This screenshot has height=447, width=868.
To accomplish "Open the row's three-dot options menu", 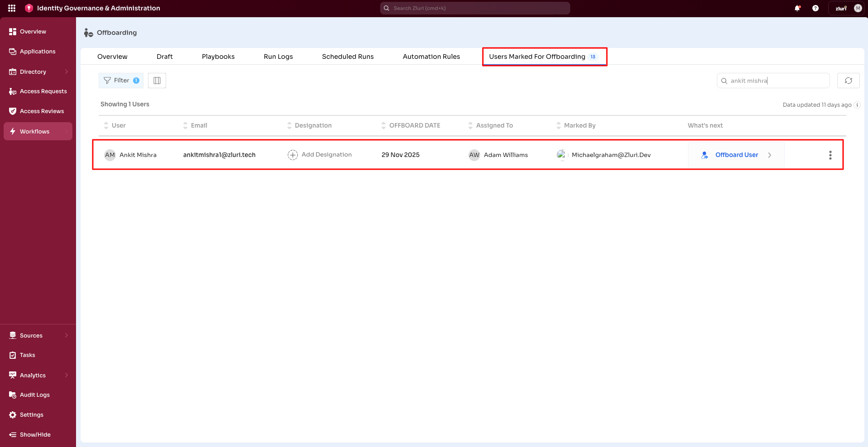I will point(830,155).
